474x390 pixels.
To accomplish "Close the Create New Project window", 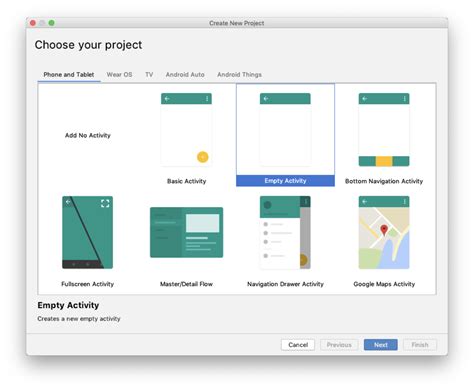I will (x=33, y=23).
